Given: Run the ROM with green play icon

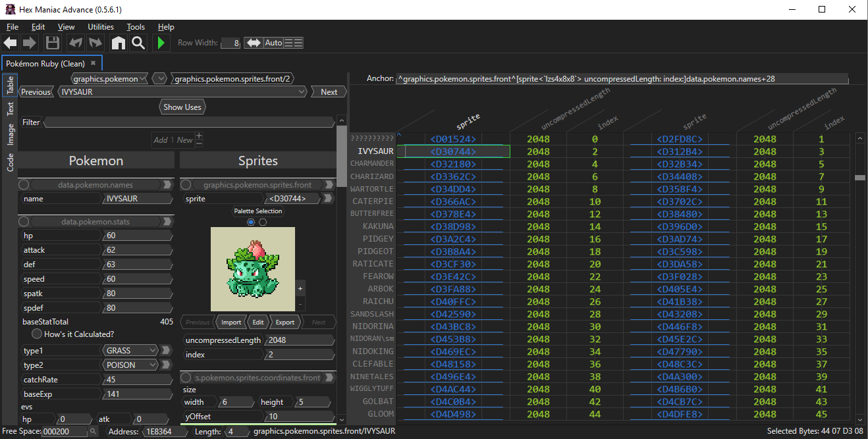Looking at the screenshot, I should pos(161,43).
